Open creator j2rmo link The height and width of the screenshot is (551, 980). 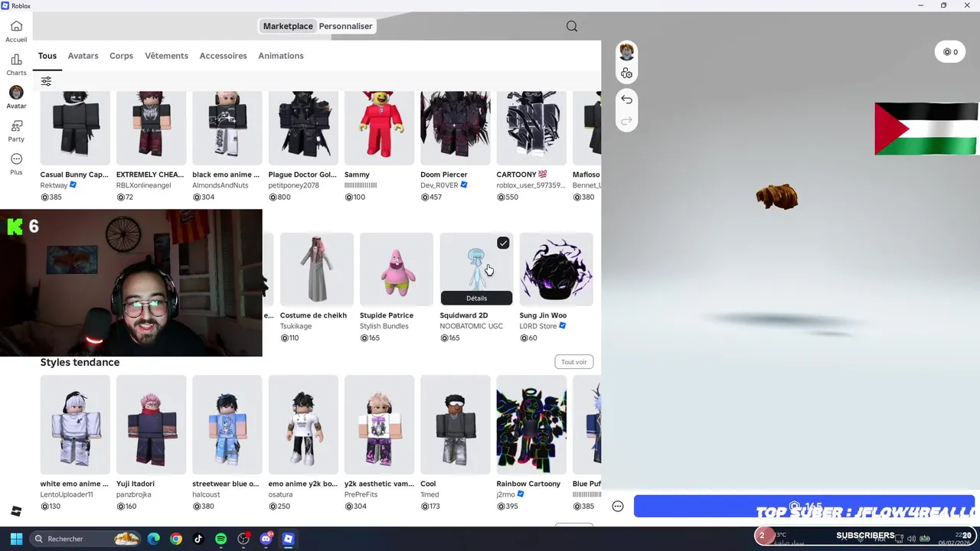(x=505, y=494)
